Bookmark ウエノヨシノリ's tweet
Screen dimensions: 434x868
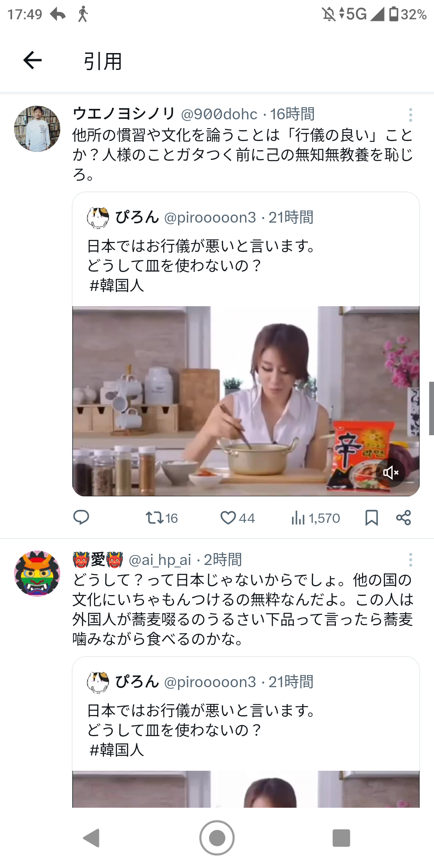coord(371,518)
